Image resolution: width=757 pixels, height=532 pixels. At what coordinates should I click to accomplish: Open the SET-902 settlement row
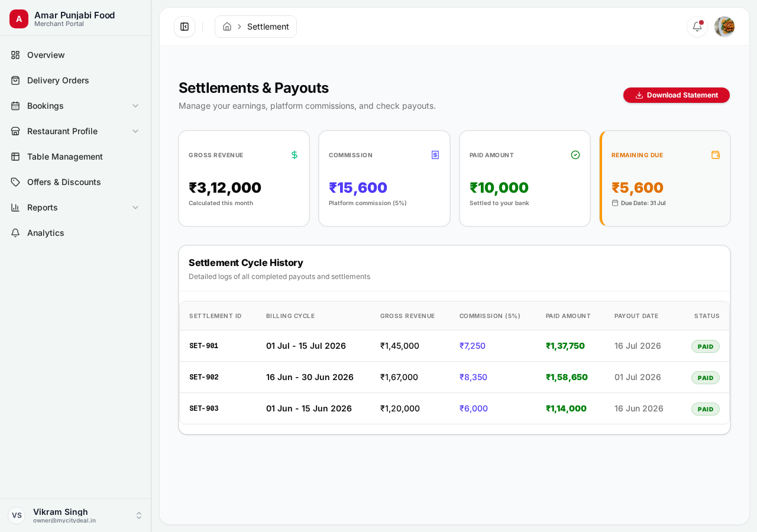454,377
